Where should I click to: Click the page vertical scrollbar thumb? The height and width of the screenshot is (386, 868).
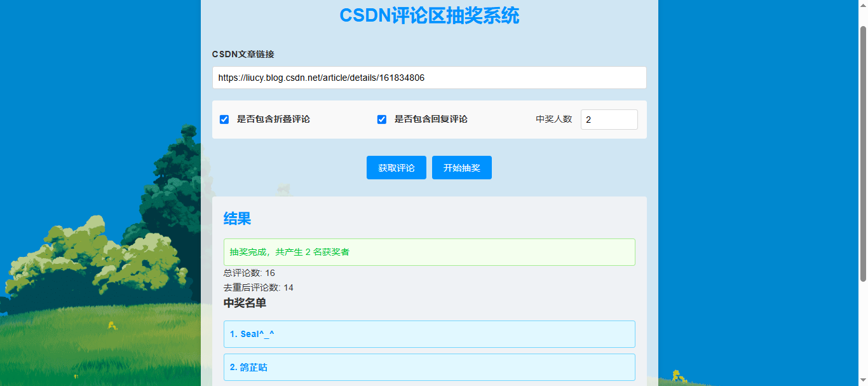(x=863, y=153)
